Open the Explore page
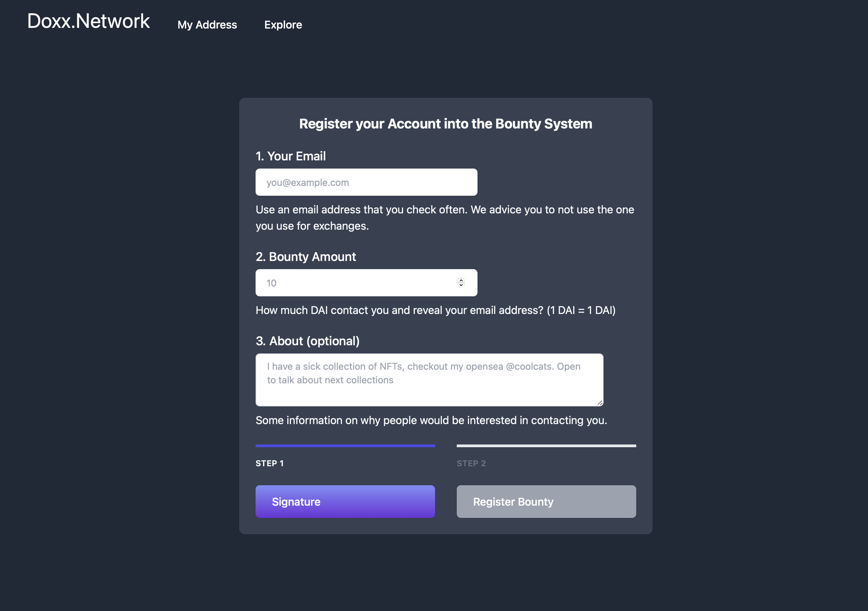 [283, 25]
